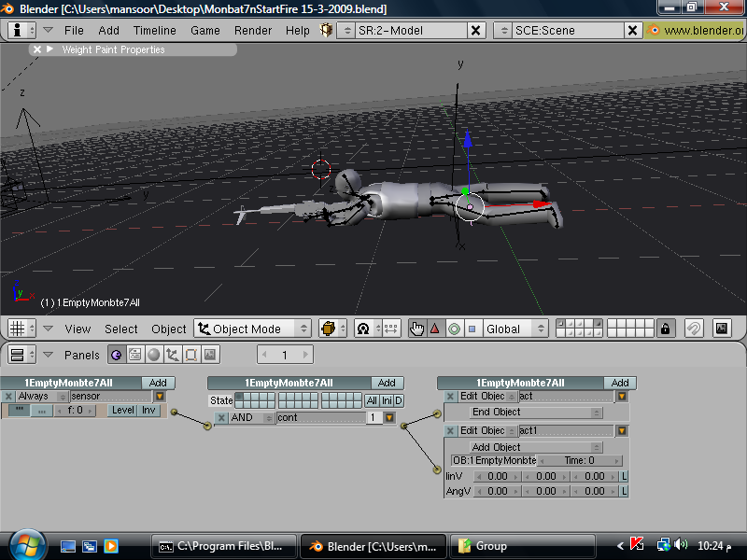Open the 3D view Select menu
This screenshot has width=747, height=560.
121,329
